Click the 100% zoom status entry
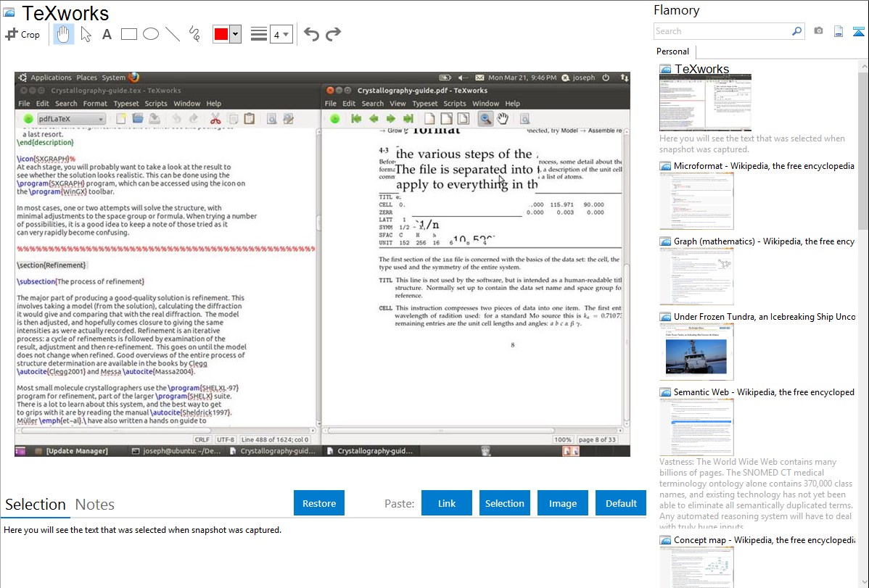The height and width of the screenshot is (588, 869). click(562, 439)
